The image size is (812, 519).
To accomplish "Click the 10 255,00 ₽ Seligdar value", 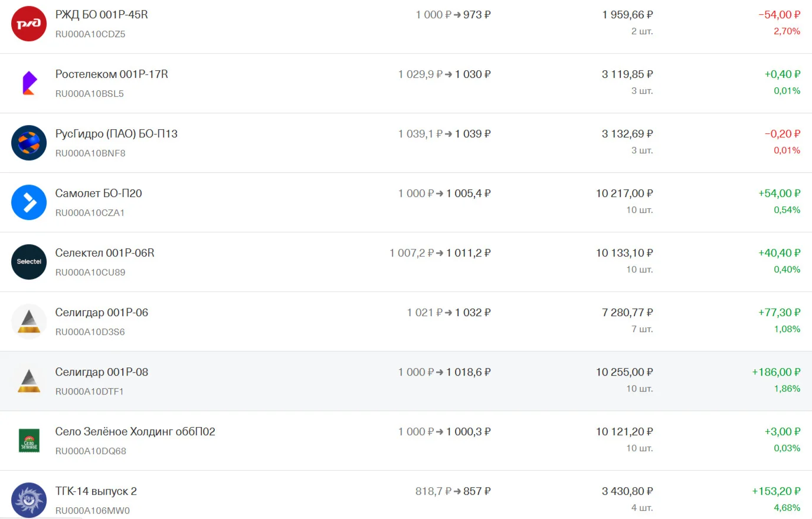I will pos(624,372).
